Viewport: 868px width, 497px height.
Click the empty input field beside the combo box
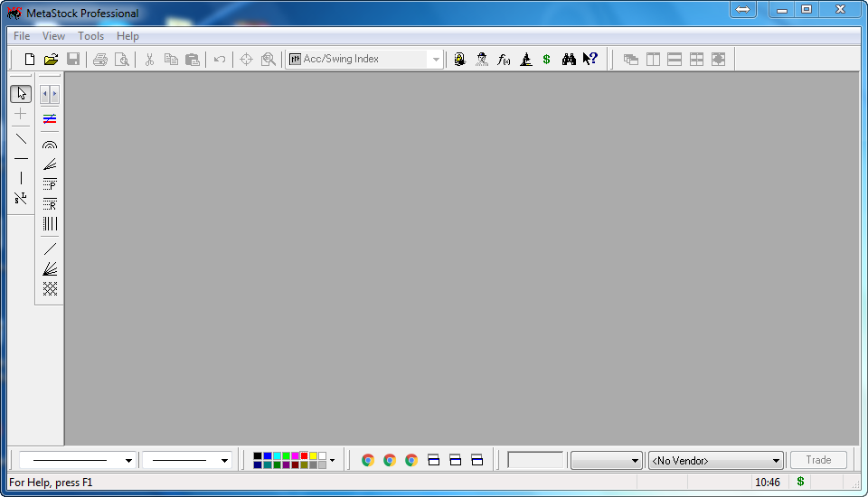pyautogui.click(x=535, y=460)
